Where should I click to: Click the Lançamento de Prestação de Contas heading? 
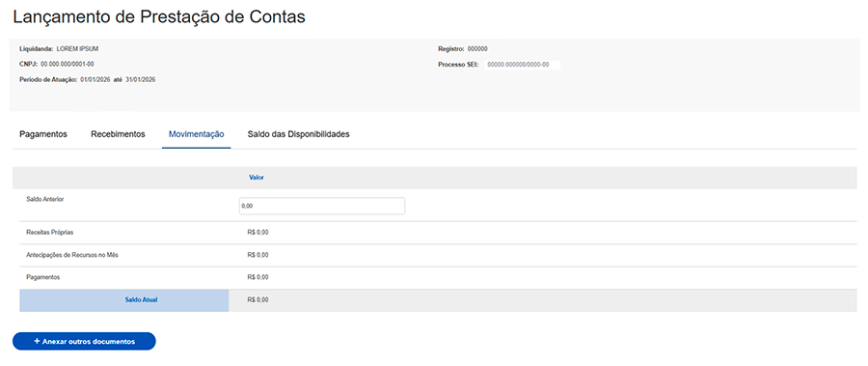[159, 17]
